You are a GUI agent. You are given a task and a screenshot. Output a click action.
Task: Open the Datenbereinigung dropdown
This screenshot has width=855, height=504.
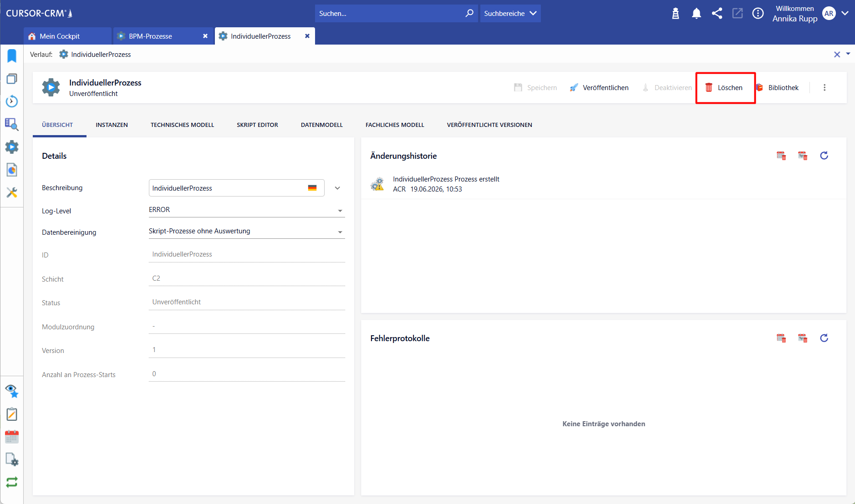(247, 231)
